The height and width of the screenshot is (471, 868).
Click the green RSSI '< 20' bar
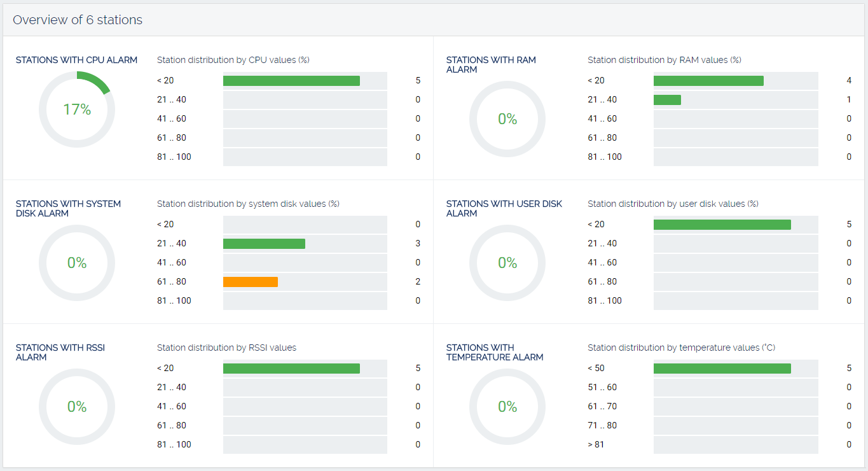(291, 369)
